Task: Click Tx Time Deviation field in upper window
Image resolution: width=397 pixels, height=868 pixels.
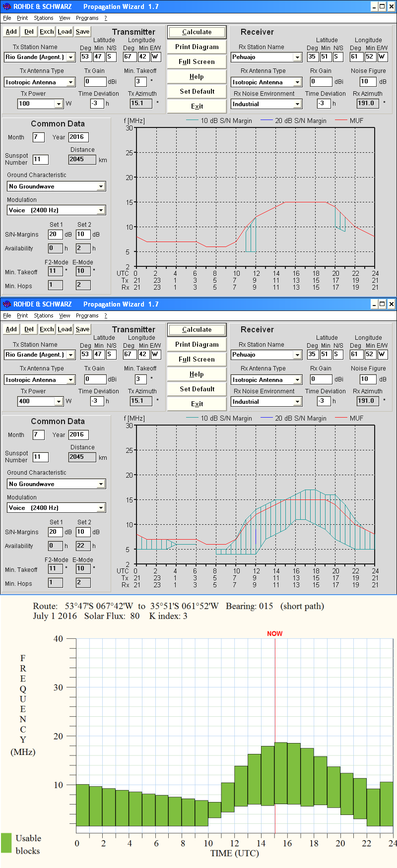Action: 97,104
